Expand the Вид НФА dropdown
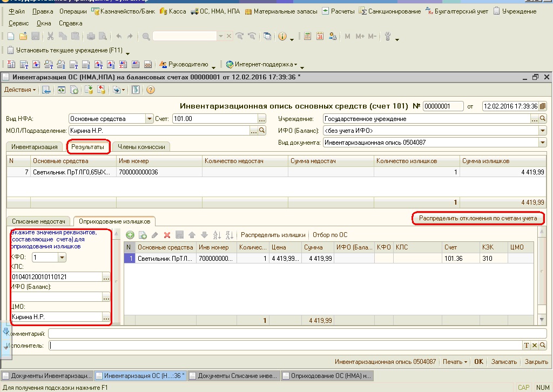 tap(150, 119)
